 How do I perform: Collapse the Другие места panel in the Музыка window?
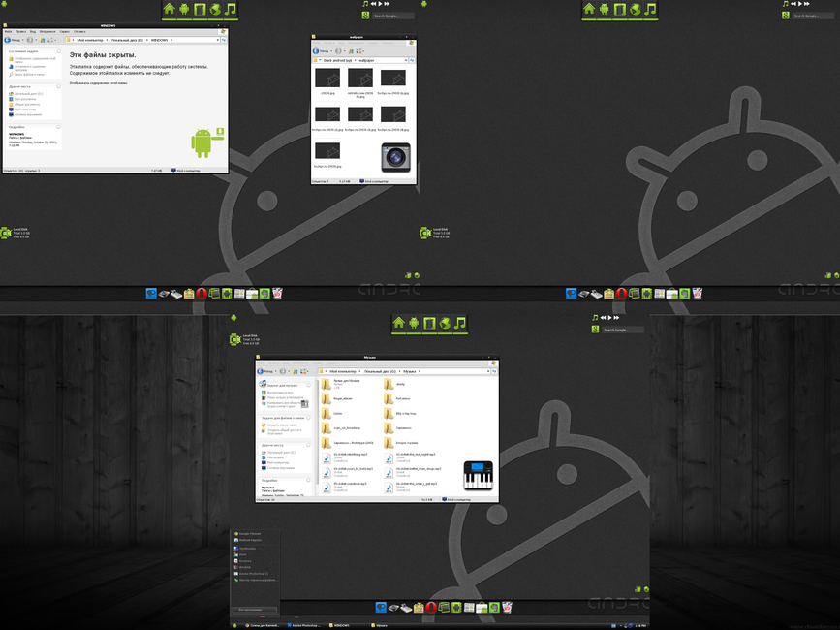pos(308,445)
